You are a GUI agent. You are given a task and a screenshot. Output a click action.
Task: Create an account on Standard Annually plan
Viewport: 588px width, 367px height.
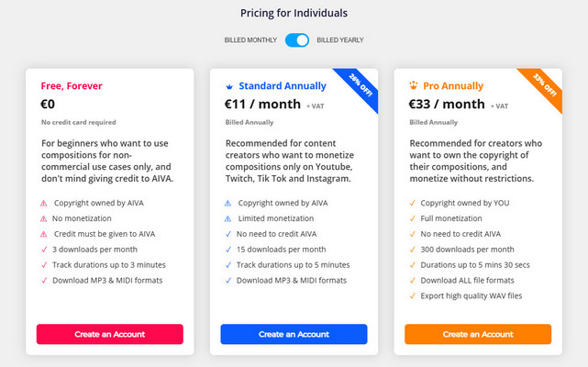[x=294, y=334]
